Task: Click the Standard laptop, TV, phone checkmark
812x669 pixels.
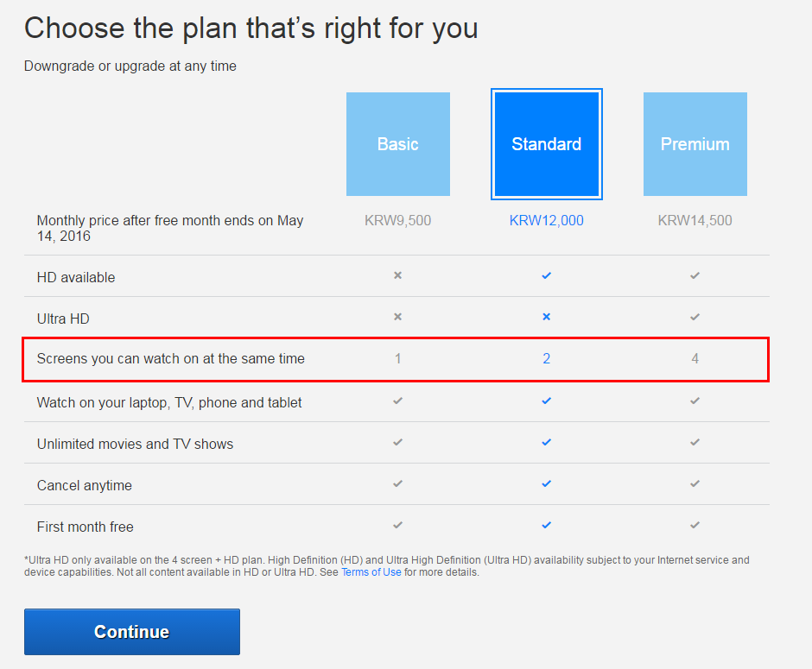Action: [x=546, y=401]
